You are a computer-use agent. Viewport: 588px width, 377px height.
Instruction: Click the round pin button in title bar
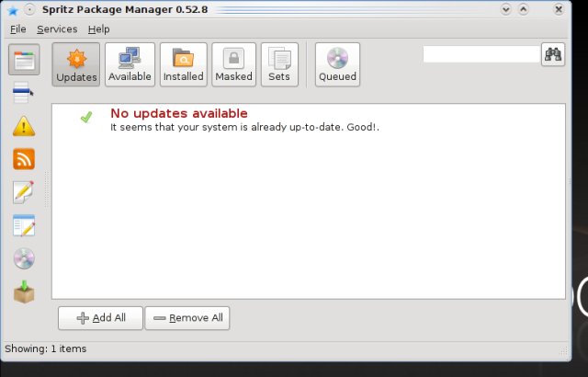click(29, 9)
